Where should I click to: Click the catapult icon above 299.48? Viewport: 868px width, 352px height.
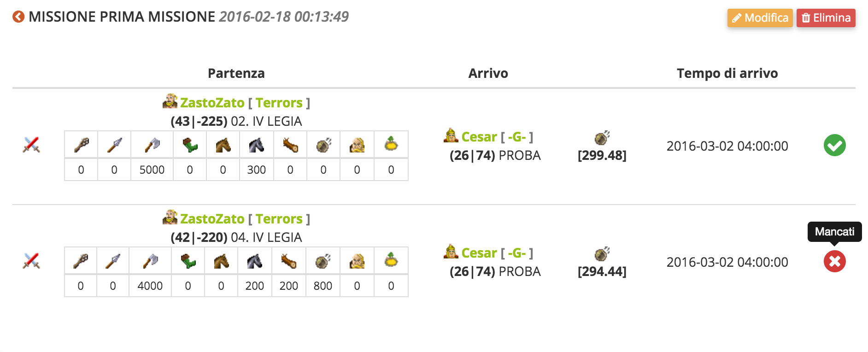[602, 137]
